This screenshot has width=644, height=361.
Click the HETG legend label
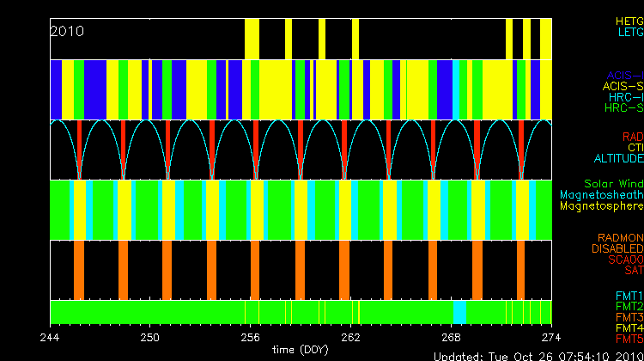click(x=629, y=20)
